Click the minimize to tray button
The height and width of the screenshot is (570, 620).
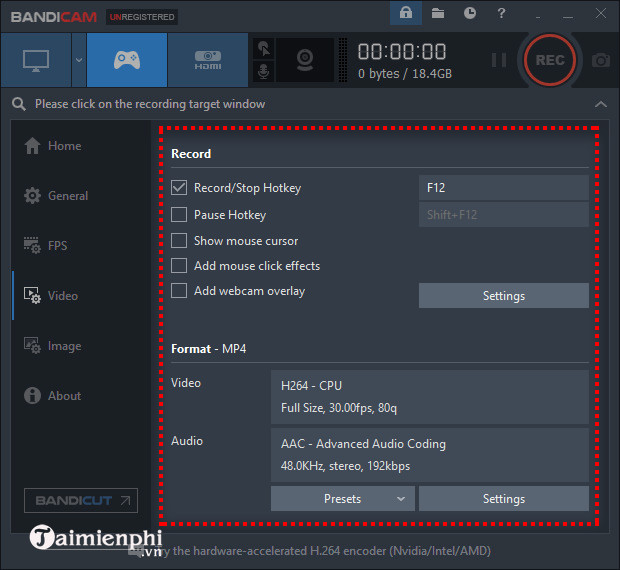click(538, 17)
